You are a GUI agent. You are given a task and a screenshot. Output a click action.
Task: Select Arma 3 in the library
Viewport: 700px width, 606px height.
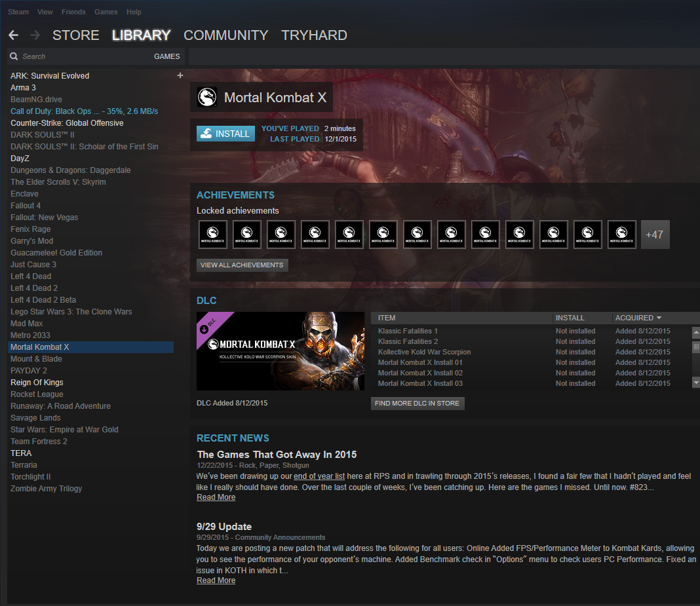click(x=23, y=88)
